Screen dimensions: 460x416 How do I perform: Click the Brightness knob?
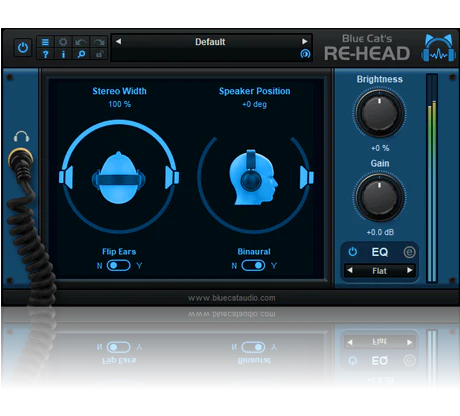[379, 113]
